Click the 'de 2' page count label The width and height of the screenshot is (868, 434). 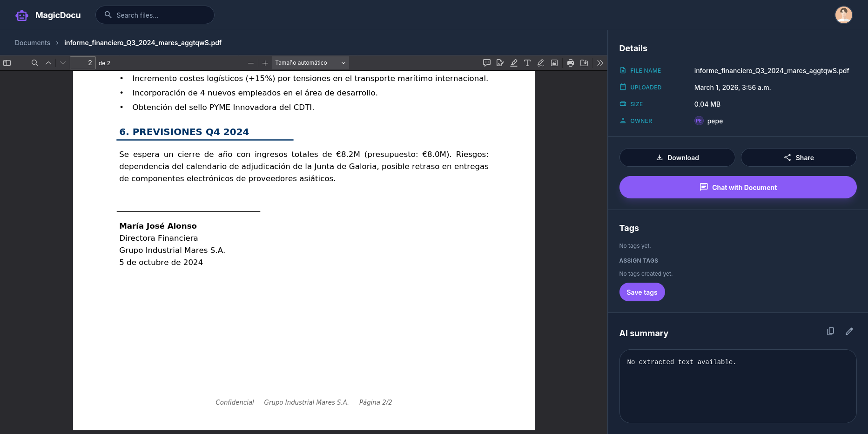(x=104, y=63)
